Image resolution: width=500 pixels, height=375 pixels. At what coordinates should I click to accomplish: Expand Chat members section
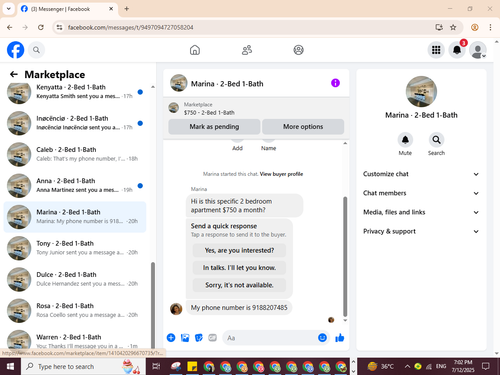tap(421, 193)
